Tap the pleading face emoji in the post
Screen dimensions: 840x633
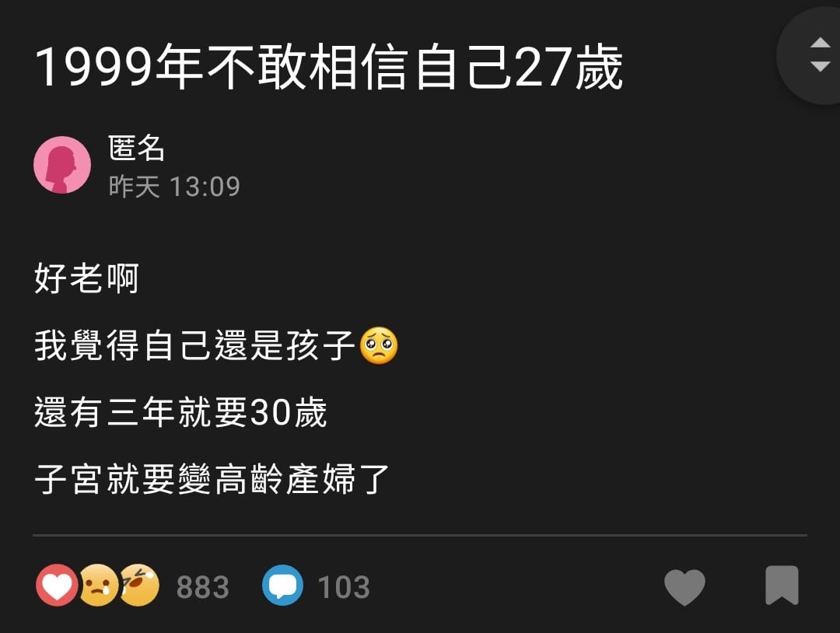(x=379, y=345)
